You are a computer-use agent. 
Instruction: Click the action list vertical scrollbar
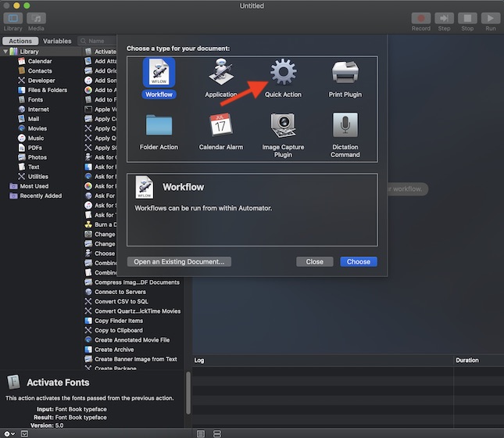[x=188, y=393]
